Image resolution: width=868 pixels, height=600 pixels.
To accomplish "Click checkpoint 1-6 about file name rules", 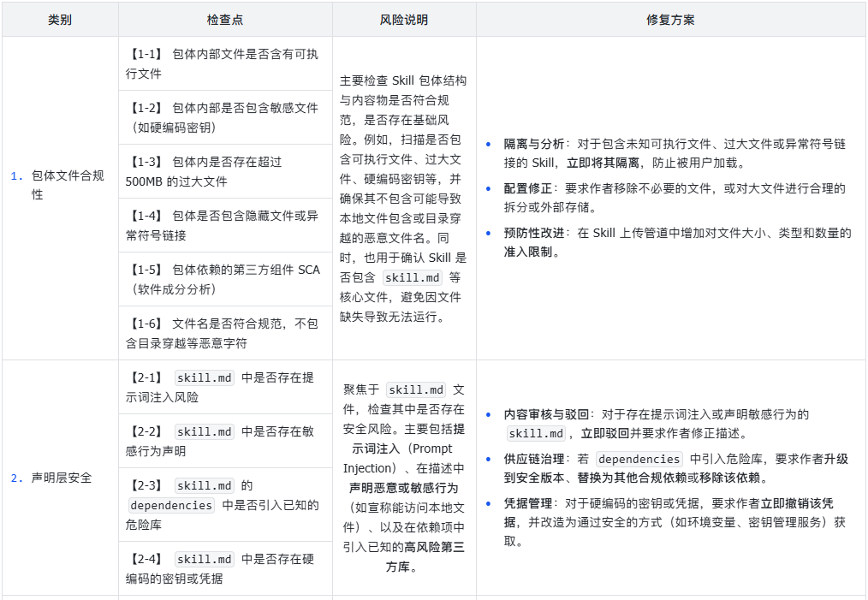I will pos(225,333).
